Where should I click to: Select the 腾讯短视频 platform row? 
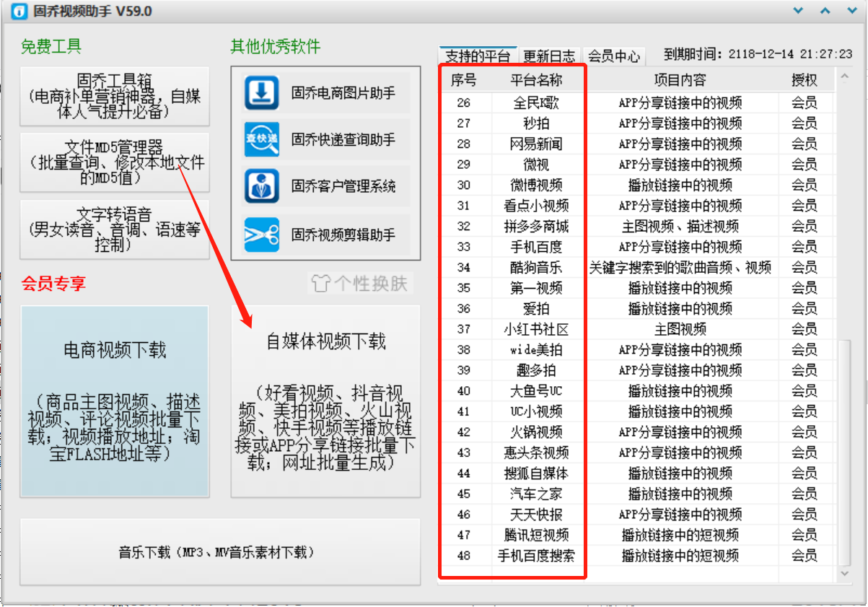point(637,536)
